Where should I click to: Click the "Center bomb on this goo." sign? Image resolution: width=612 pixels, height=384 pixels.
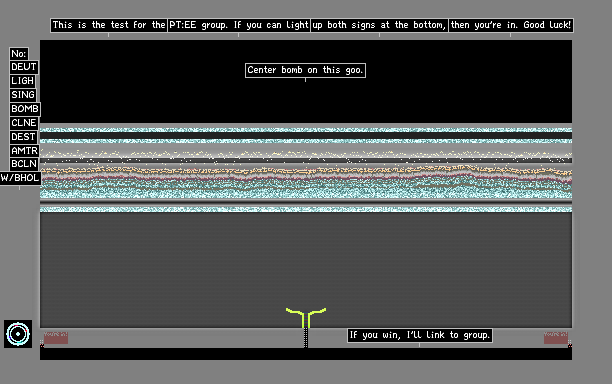coord(306,70)
